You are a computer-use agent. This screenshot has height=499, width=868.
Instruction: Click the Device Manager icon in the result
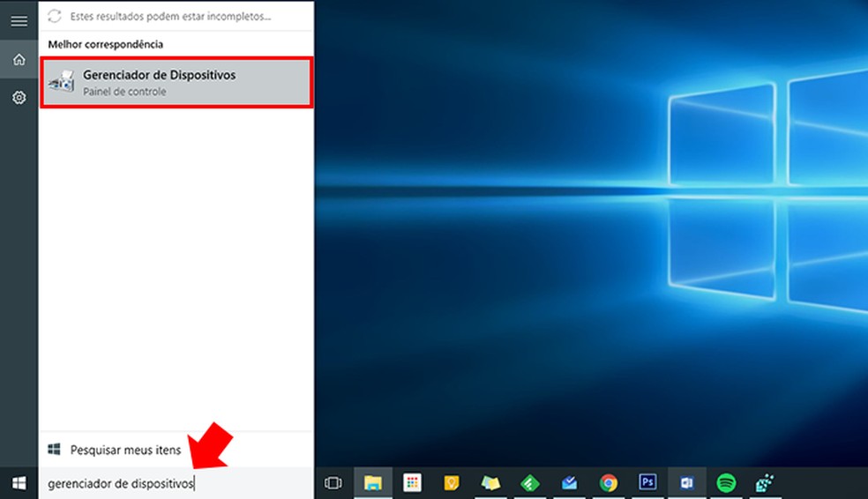(62, 82)
